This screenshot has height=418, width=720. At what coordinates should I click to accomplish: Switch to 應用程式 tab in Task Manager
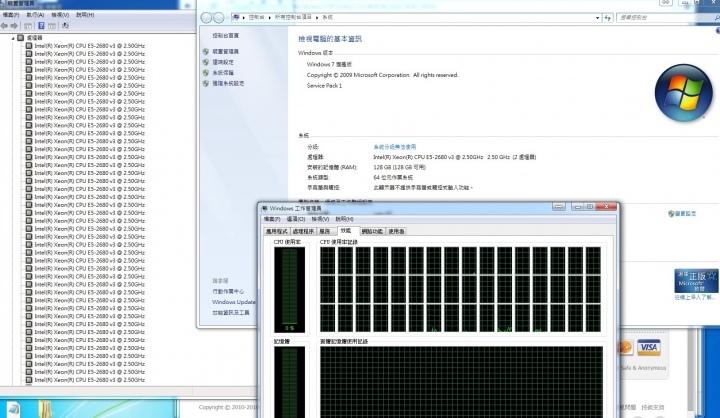277,232
